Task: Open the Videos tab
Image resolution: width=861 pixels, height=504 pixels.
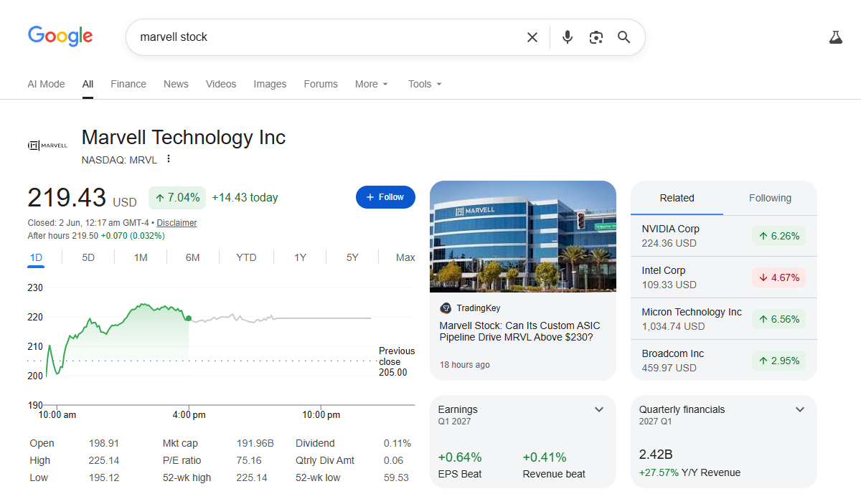Action: [221, 84]
